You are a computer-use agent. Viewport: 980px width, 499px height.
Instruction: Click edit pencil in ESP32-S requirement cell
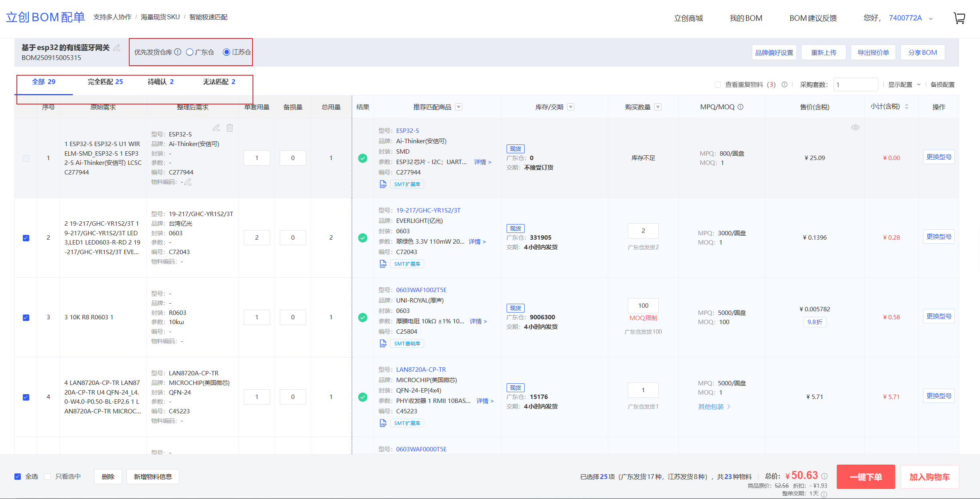coord(216,128)
